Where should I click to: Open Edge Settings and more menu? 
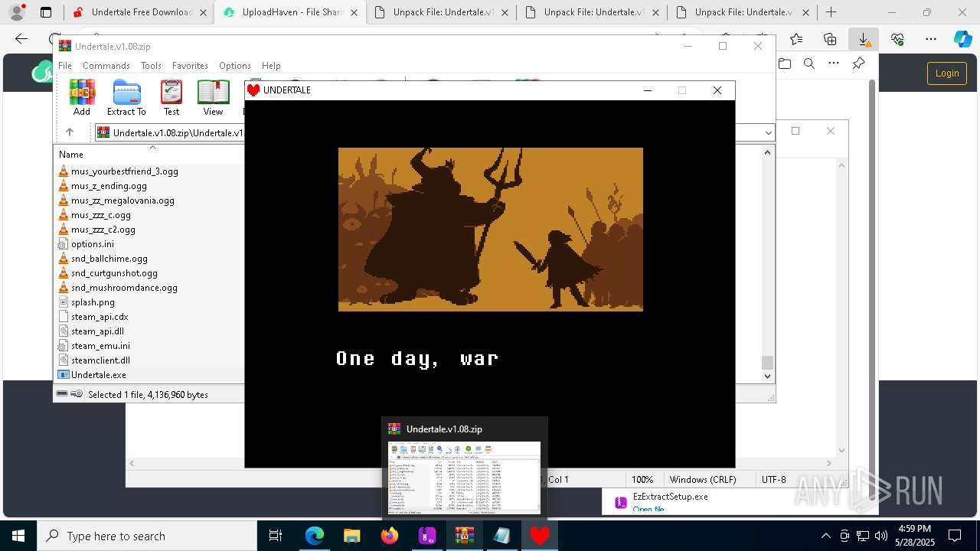pyautogui.click(x=931, y=39)
